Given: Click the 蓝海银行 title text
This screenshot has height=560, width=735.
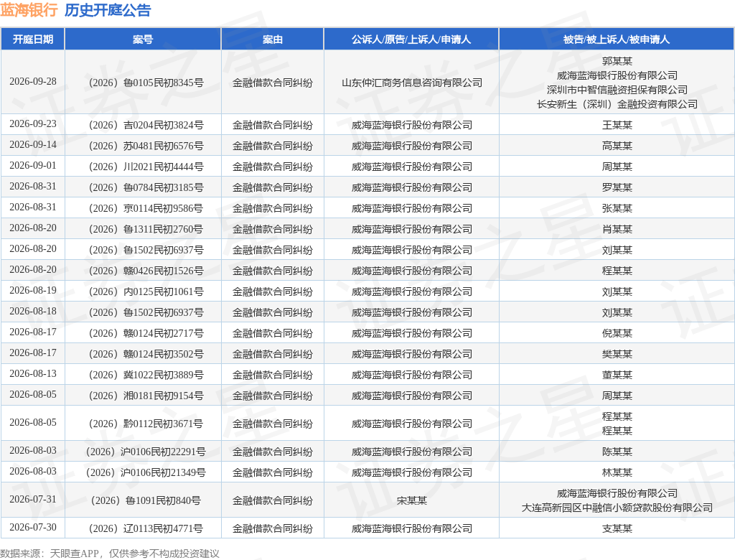Looking at the screenshot, I should 29,10.
